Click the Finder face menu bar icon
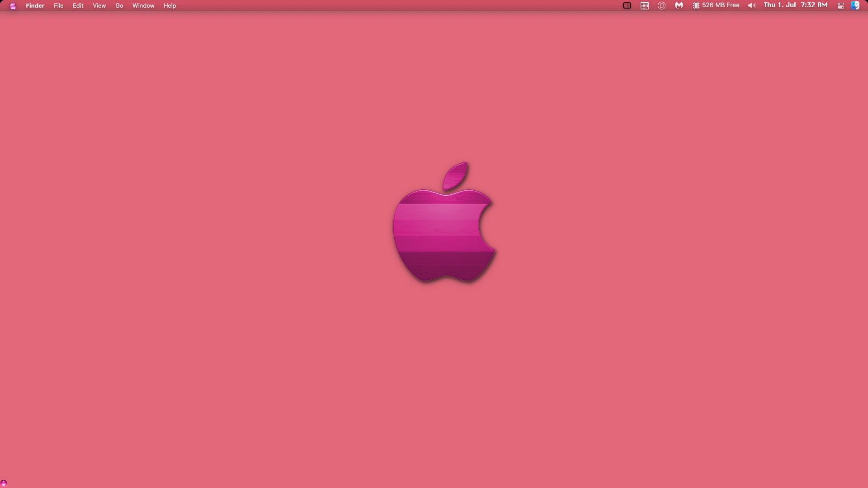Image resolution: width=868 pixels, height=488 pixels. point(855,5)
